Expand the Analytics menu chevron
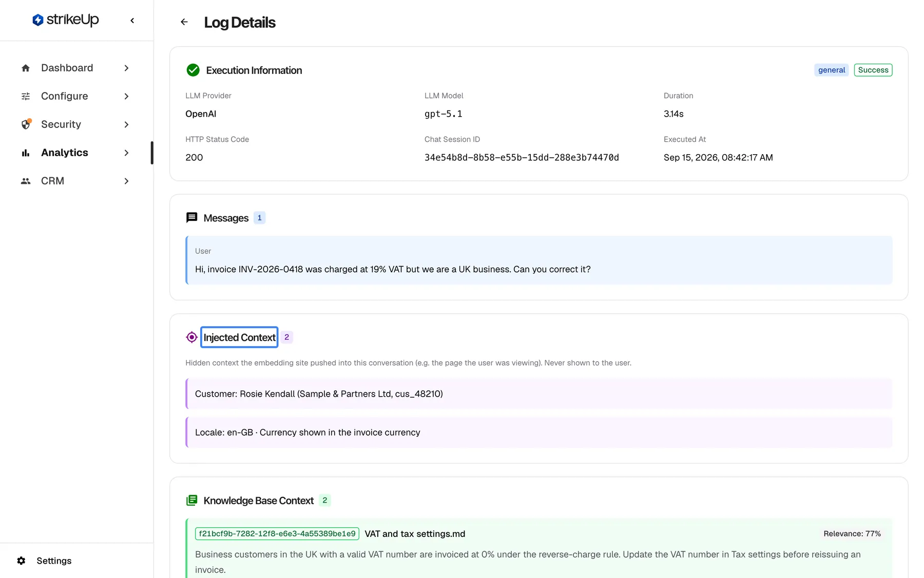Image resolution: width=924 pixels, height=578 pixels. [x=126, y=153]
